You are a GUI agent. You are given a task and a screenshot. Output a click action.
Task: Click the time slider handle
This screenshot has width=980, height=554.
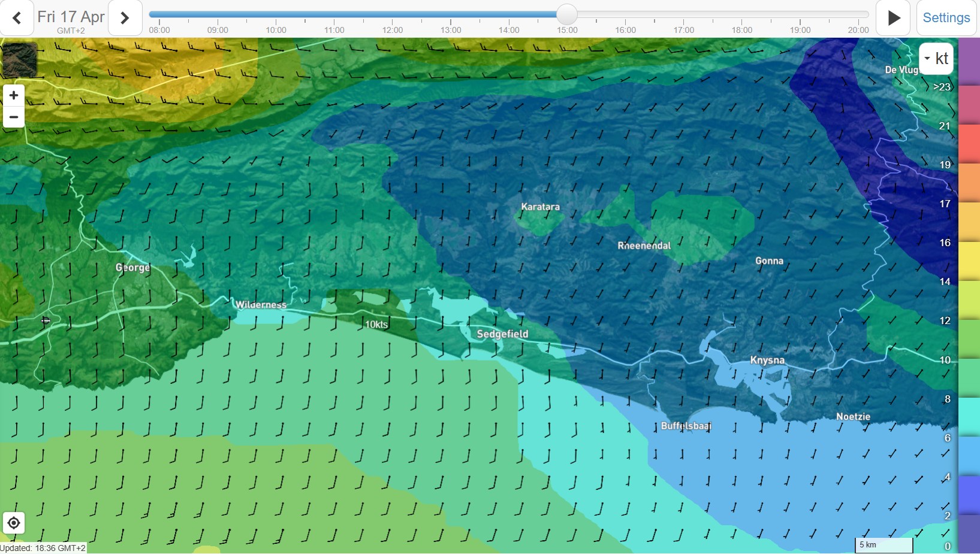[566, 14]
